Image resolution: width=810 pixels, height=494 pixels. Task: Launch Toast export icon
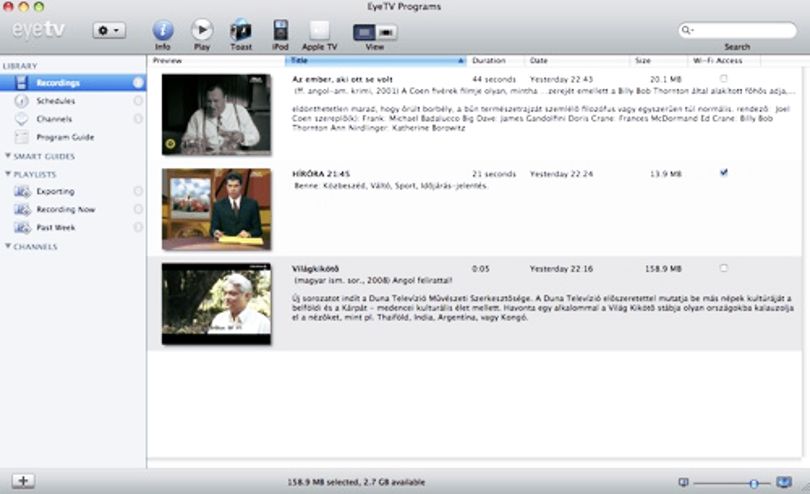tap(241, 30)
